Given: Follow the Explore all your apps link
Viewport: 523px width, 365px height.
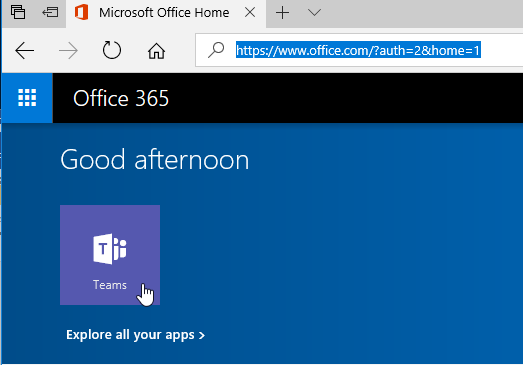Looking at the screenshot, I should 135,335.
